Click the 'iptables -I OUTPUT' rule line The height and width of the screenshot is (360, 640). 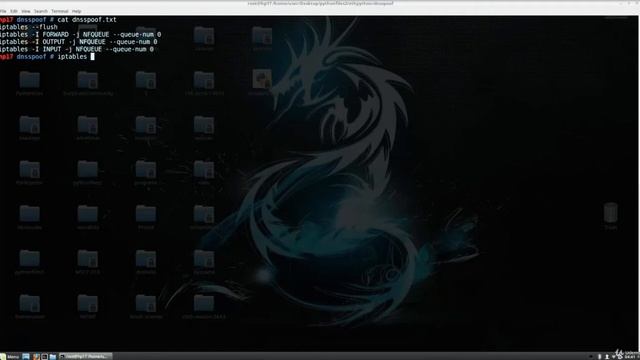pos(78,42)
